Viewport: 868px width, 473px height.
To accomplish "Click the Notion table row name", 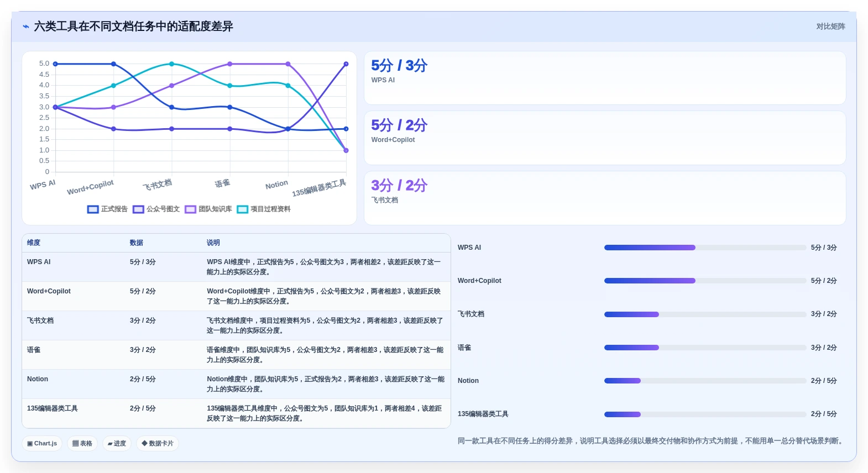I will pos(38,379).
